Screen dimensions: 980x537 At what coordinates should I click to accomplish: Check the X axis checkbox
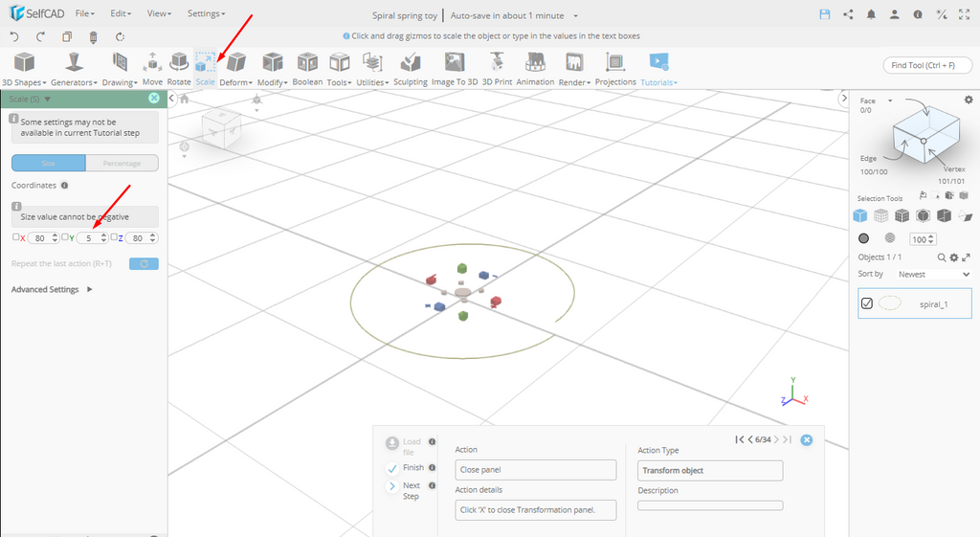pyautogui.click(x=16, y=237)
